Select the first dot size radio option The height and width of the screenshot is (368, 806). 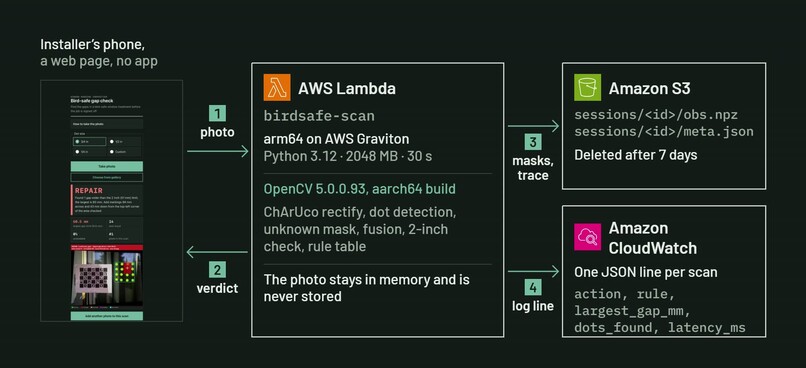[x=89, y=141]
